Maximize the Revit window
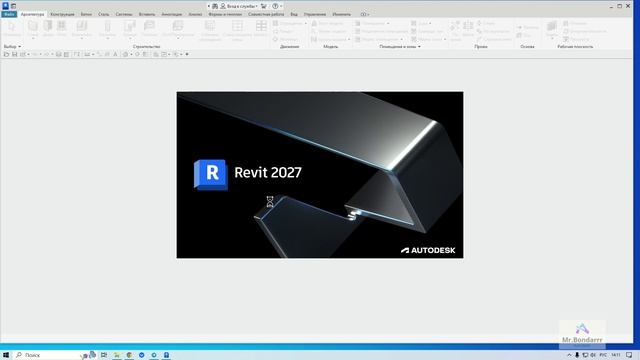 coord(620,6)
